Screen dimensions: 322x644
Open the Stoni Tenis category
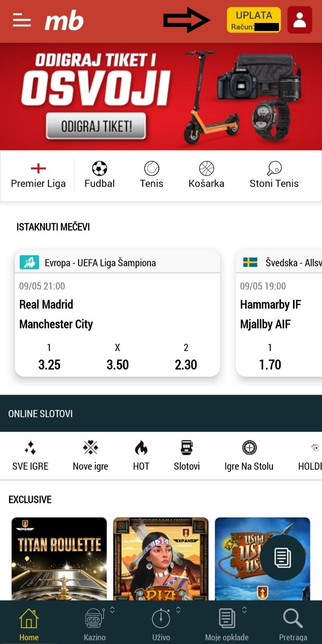click(x=274, y=175)
